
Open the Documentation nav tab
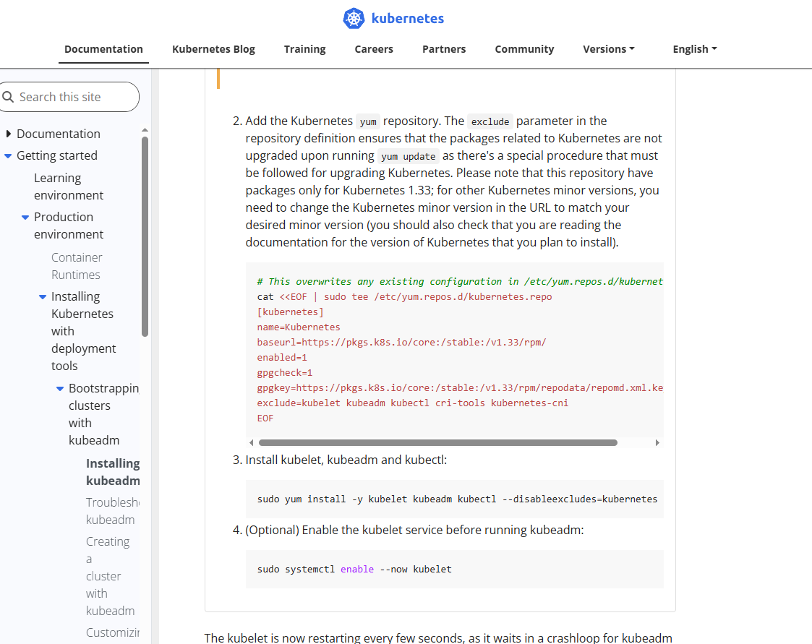pyautogui.click(x=103, y=49)
